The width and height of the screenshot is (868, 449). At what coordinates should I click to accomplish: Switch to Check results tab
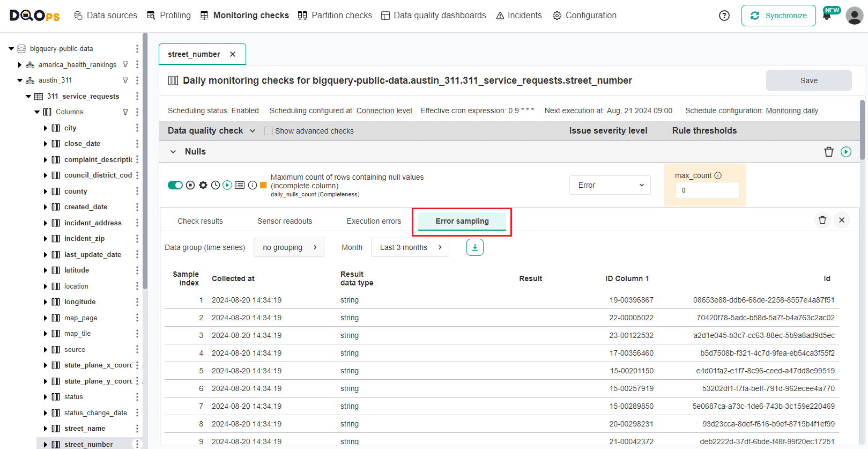pyautogui.click(x=200, y=221)
